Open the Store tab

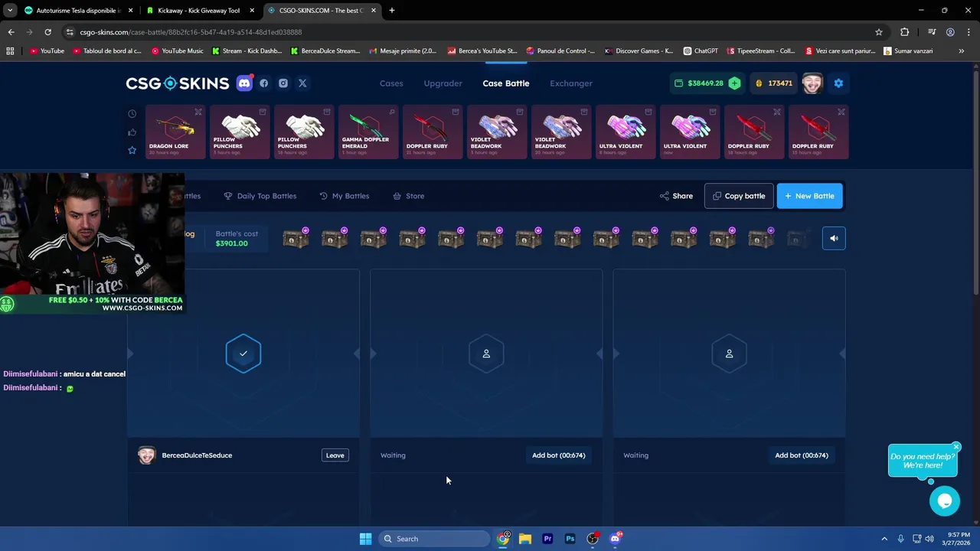tap(408, 196)
